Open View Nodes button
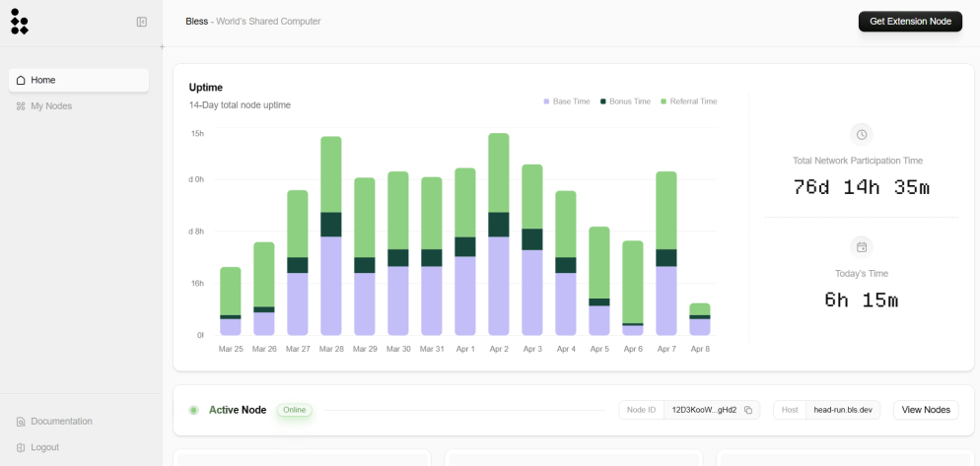The height and width of the screenshot is (466, 980). coord(926,410)
